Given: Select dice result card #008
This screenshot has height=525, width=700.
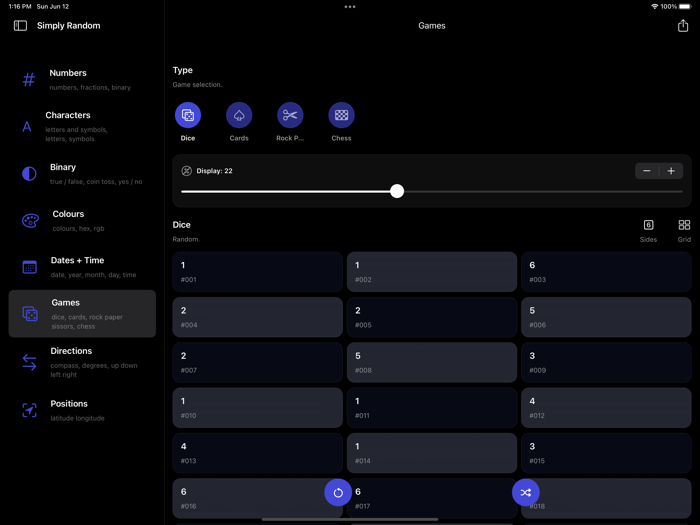Looking at the screenshot, I should (x=432, y=362).
